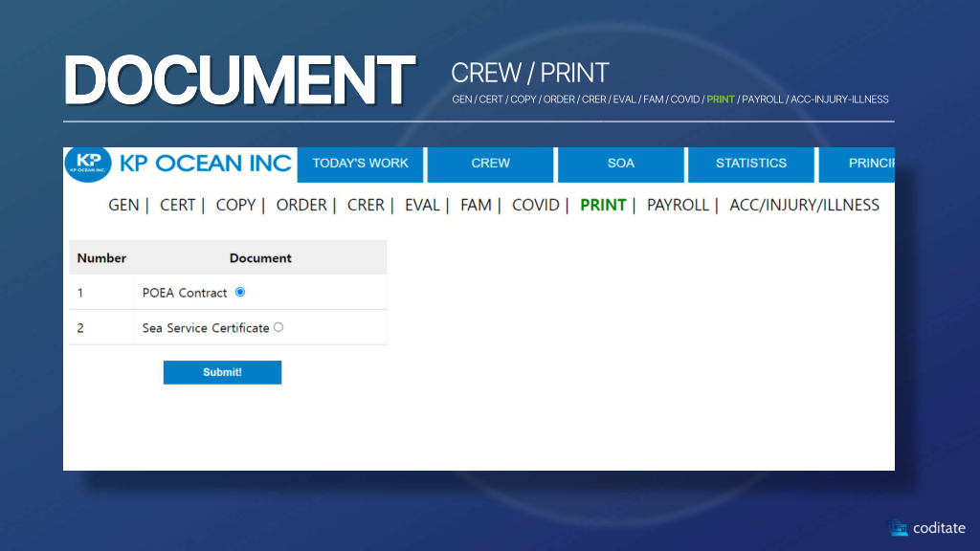Select the Sea Service Certificate radio button

click(x=278, y=327)
